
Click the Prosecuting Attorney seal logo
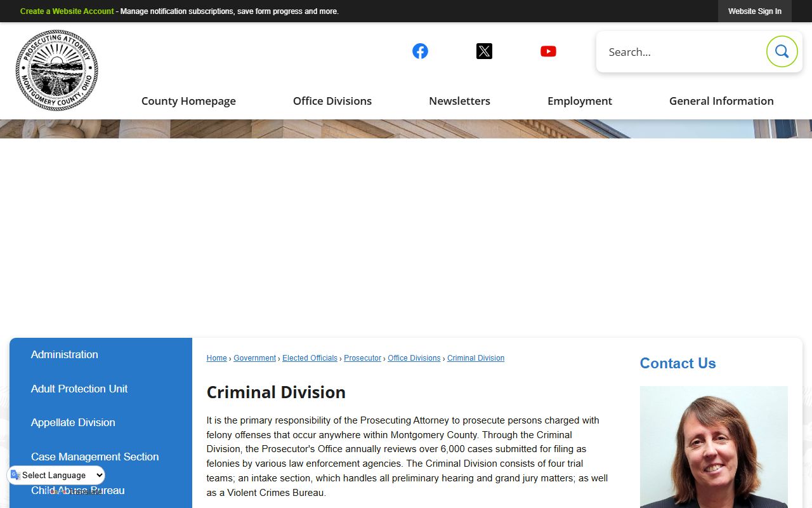pos(57,70)
